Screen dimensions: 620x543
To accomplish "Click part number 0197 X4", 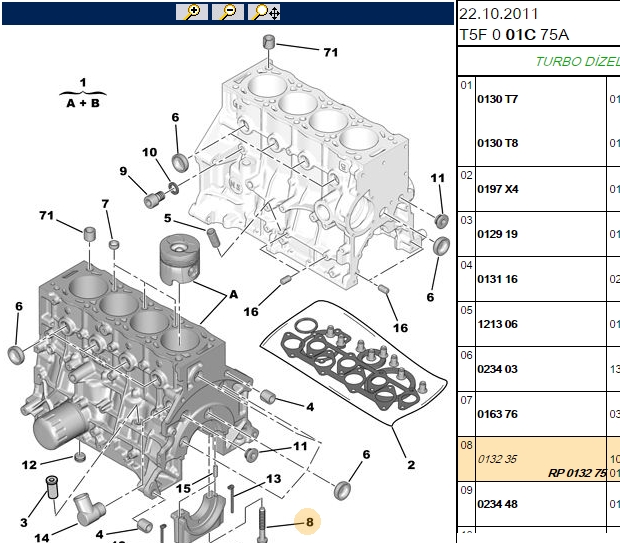I will tap(497, 189).
